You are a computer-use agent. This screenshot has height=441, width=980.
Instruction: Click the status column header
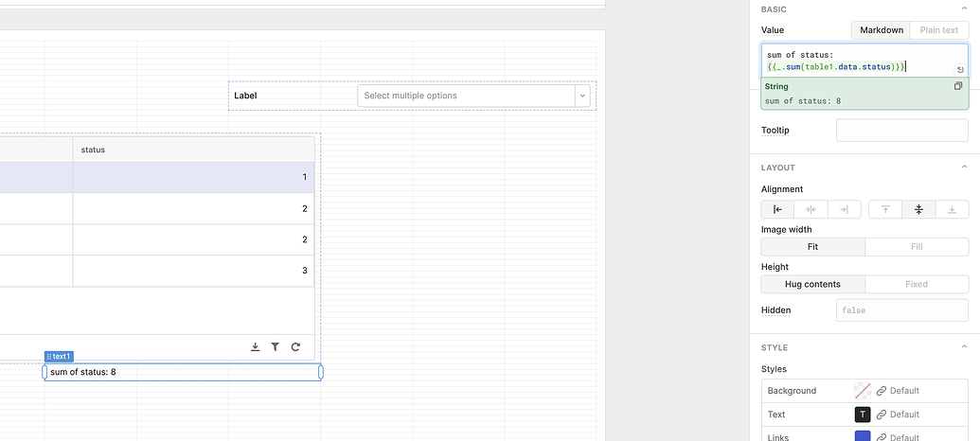click(193, 150)
